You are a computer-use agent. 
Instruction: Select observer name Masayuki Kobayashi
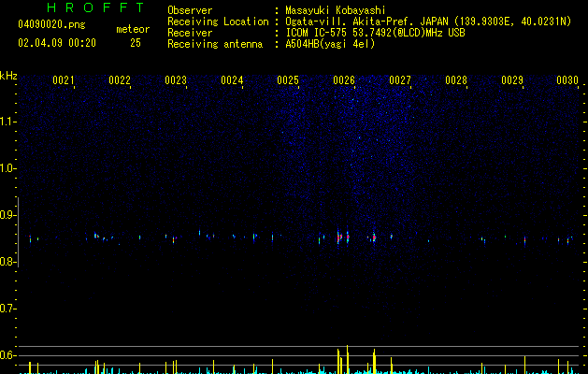[x=336, y=10]
